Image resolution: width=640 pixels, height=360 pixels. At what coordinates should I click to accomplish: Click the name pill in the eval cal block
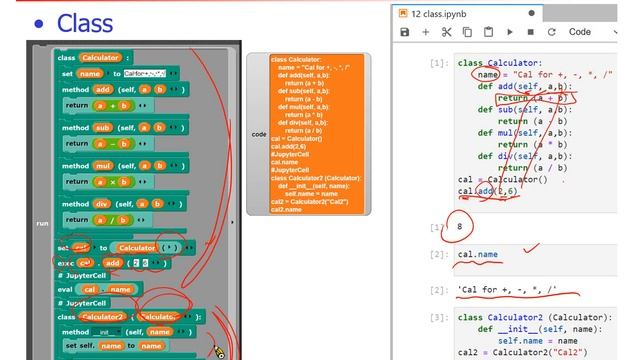120,289
